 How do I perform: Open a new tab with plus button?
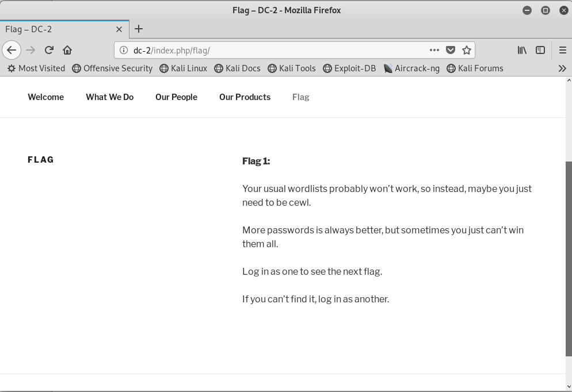click(x=139, y=29)
